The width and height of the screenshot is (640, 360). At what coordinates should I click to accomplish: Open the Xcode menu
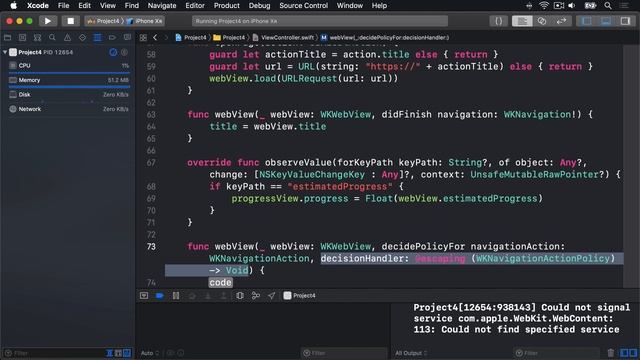38,6
